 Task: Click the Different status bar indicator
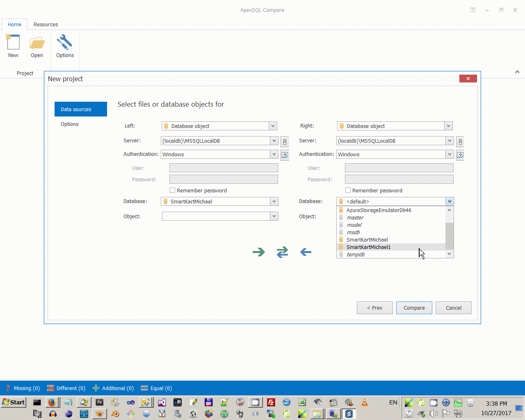coord(66,388)
